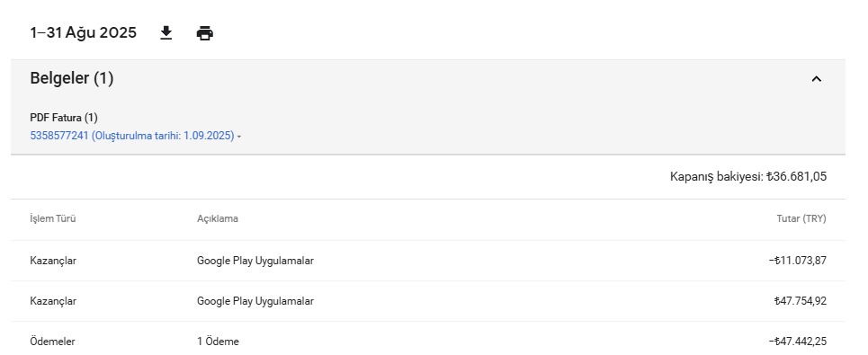
Task: Open Kazançlar row with −₺11.073,87
Action: click(x=428, y=261)
